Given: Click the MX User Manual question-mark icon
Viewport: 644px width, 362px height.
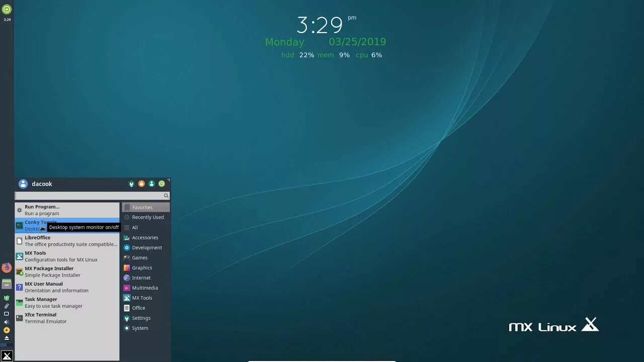Looking at the screenshot, I should tap(20, 287).
